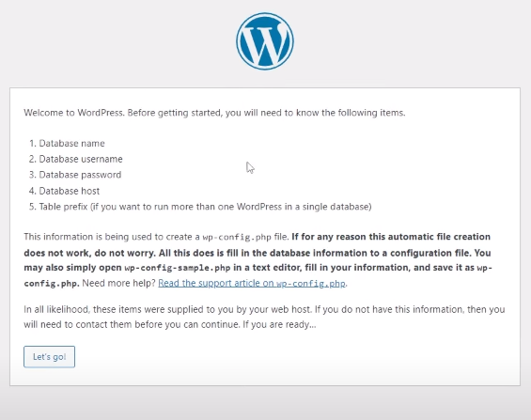Click the 'Database password' list item
This screenshot has height=420, width=531.
click(x=80, y=175)
